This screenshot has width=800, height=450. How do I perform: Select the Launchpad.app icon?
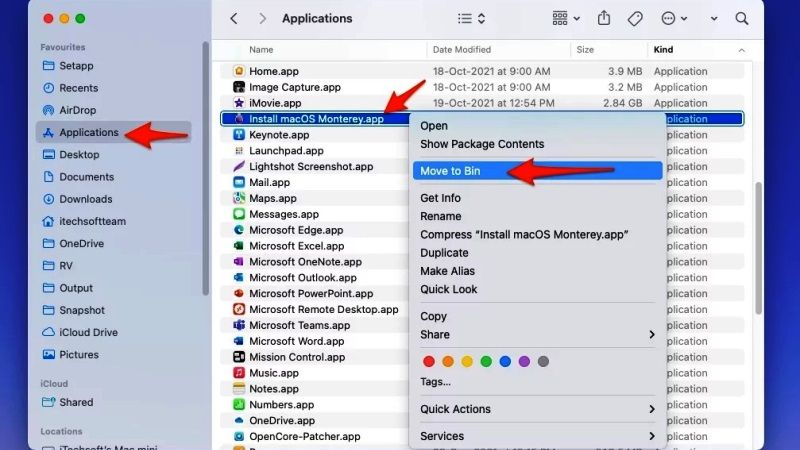point(238,151)
